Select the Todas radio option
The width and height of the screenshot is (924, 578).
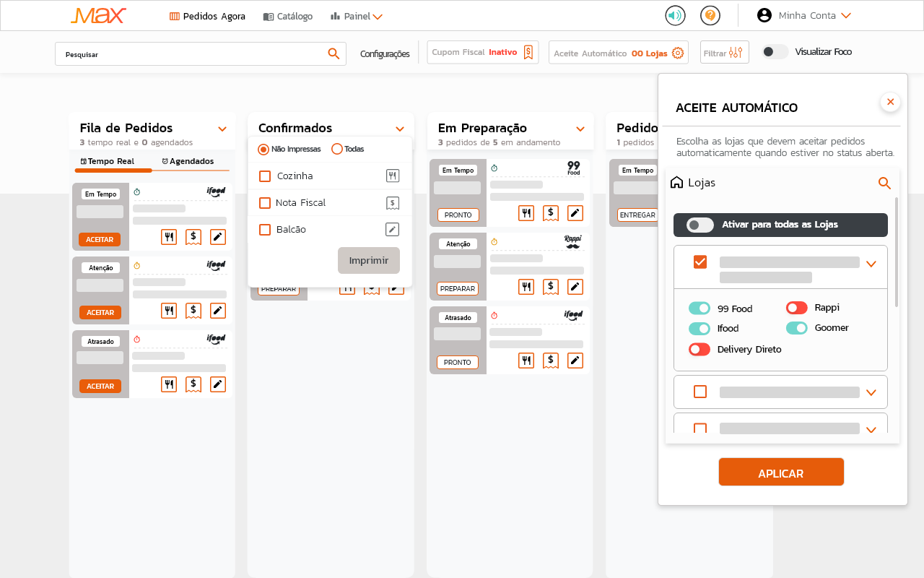pyautogui.click(x=337, y=149)
